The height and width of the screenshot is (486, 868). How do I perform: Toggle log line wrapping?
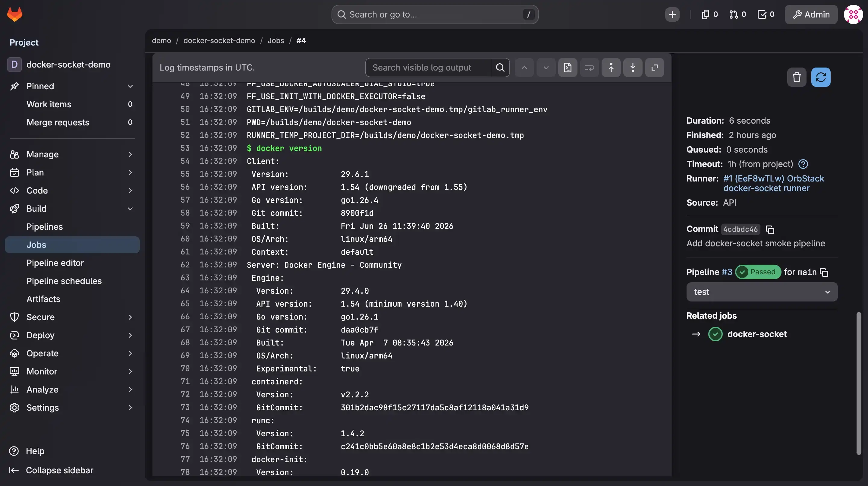point(589,68)
